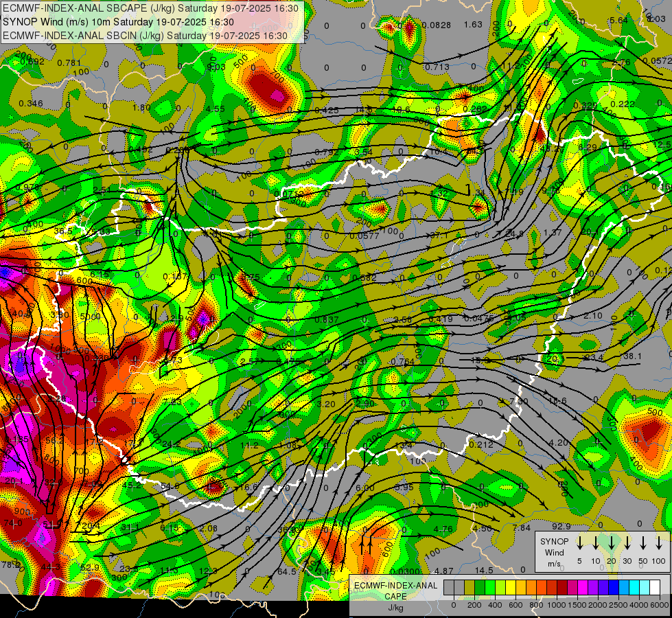Click the 5.64 value on the map
The image size is (672, 618).
pos(618,20)
